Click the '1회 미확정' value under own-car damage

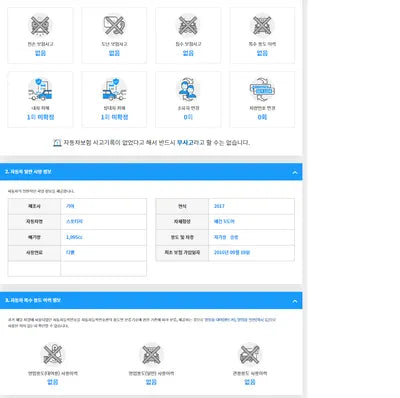pyautogui.click(x=40, y=117)
